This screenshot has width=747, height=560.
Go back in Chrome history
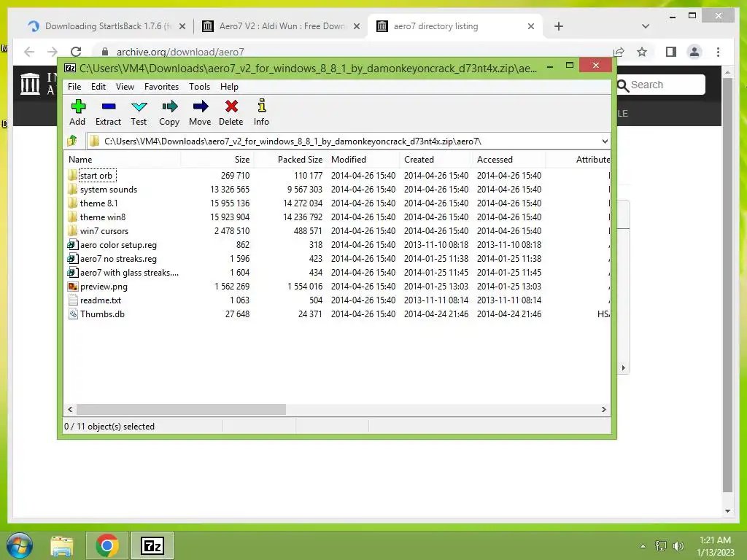pyautogui.click(x=29, y=52)
